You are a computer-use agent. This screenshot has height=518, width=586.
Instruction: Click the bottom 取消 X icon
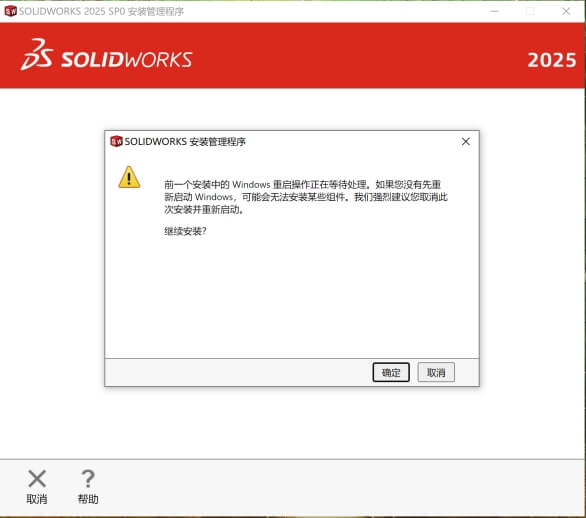tap(37, 478)
